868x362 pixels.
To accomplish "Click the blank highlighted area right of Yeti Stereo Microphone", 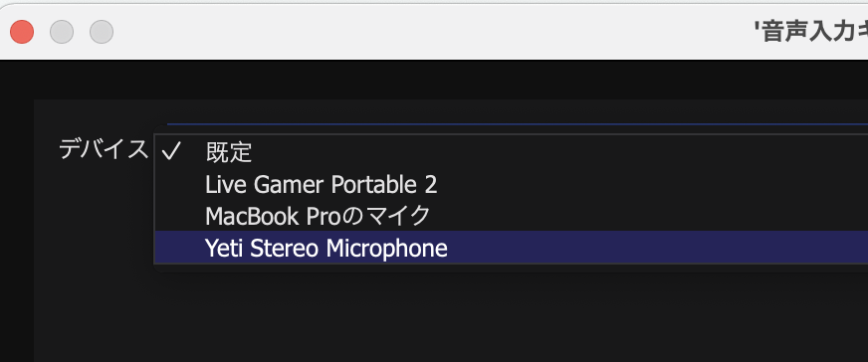I will (x=658, y=248).
